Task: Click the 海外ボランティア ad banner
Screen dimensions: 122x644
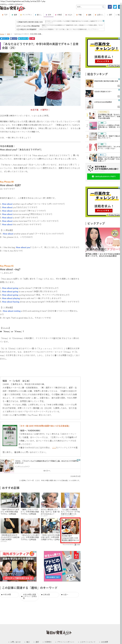Action: (x=18, y=566)
